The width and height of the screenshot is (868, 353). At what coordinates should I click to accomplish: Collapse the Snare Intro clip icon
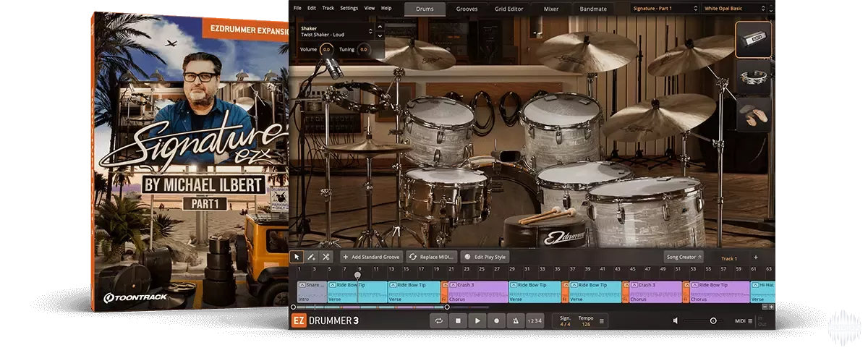(302, 285)
